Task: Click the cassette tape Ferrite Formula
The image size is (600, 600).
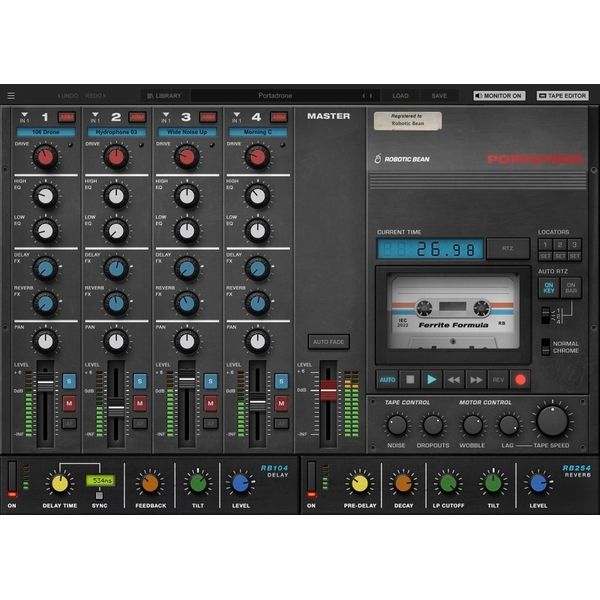Action: (x=453, y=313)
